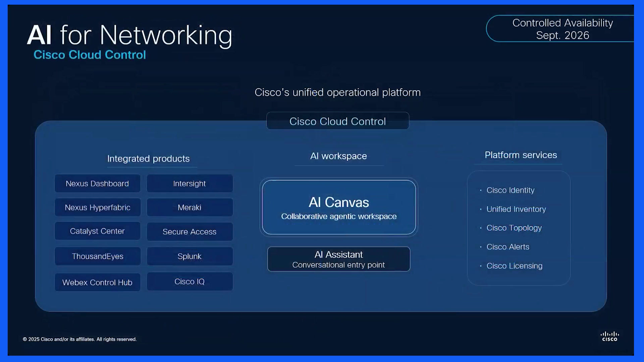
Task: Click the 2025 Cisco copyright notice
Action: (x=79, y=339)
